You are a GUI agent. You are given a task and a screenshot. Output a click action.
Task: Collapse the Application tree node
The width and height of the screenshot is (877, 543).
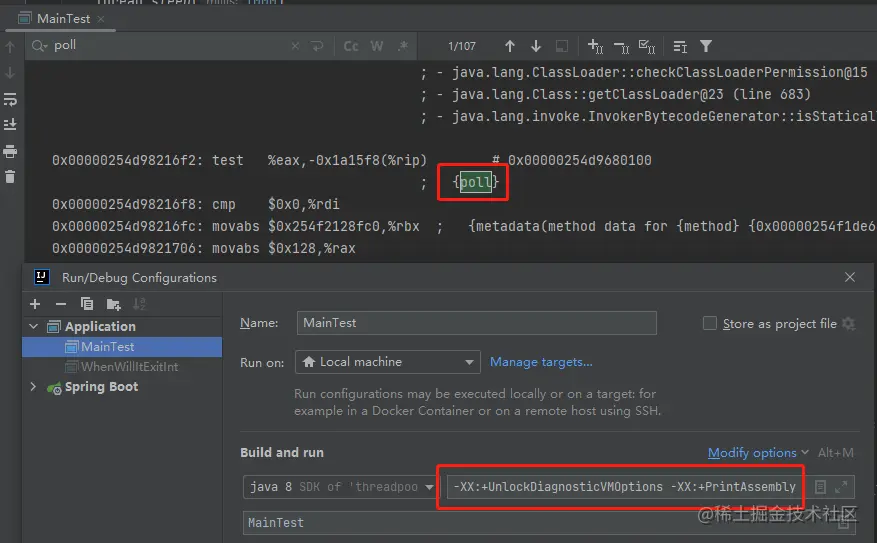[34, 326]
